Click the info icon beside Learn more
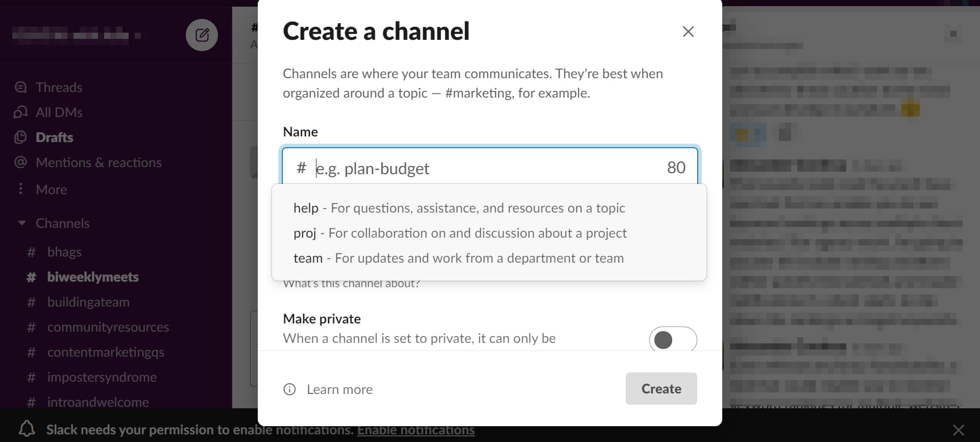The image size is (980, 442). point(289,389)
